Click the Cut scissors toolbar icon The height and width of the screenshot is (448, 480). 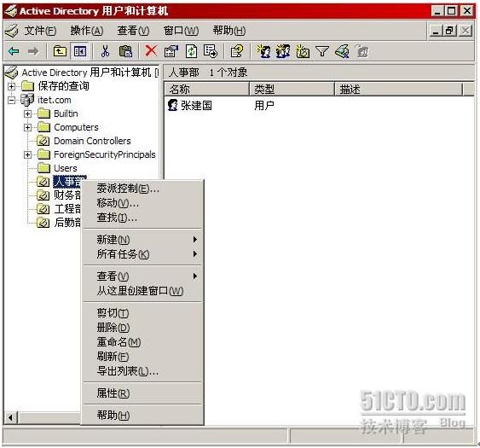tap(105, 51)
